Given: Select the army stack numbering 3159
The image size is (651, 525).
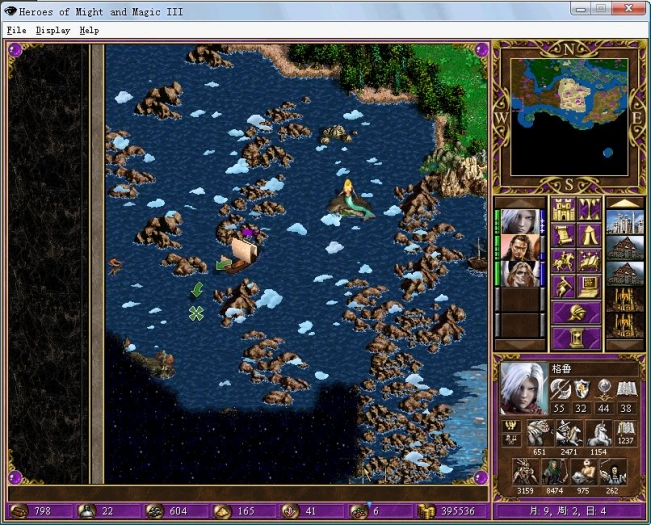Looking at the screenshot, I should [x=525, y=472].
